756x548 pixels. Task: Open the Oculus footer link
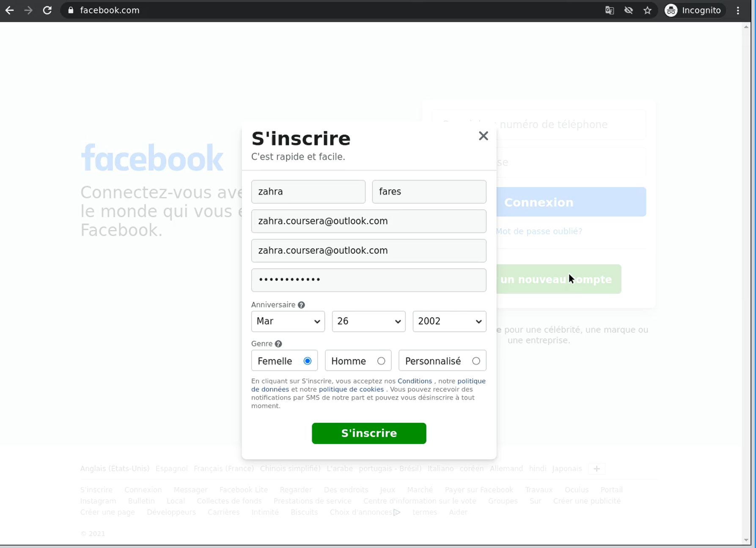coord(577,490)
